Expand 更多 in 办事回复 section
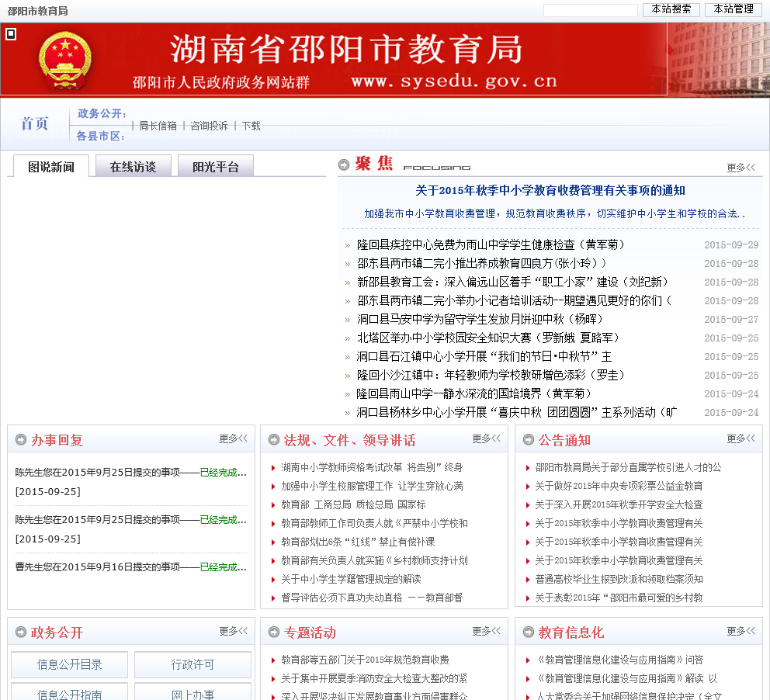 click(234, 438)
